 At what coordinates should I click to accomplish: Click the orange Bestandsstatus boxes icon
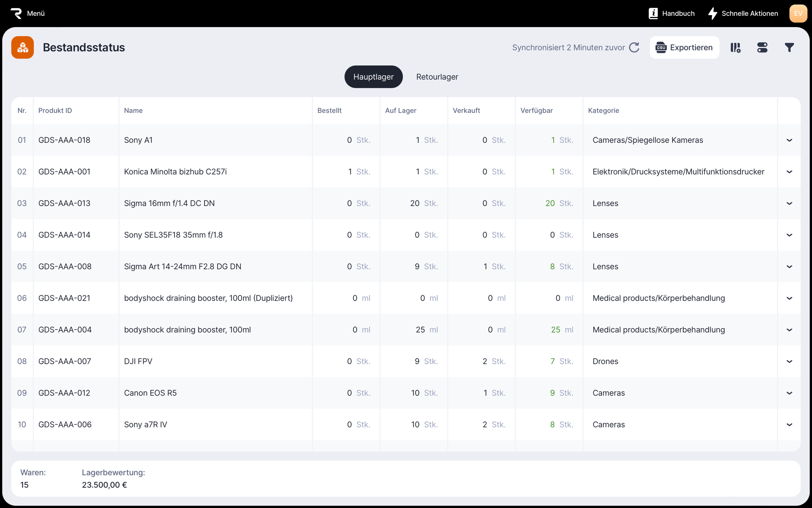[23, 47]
